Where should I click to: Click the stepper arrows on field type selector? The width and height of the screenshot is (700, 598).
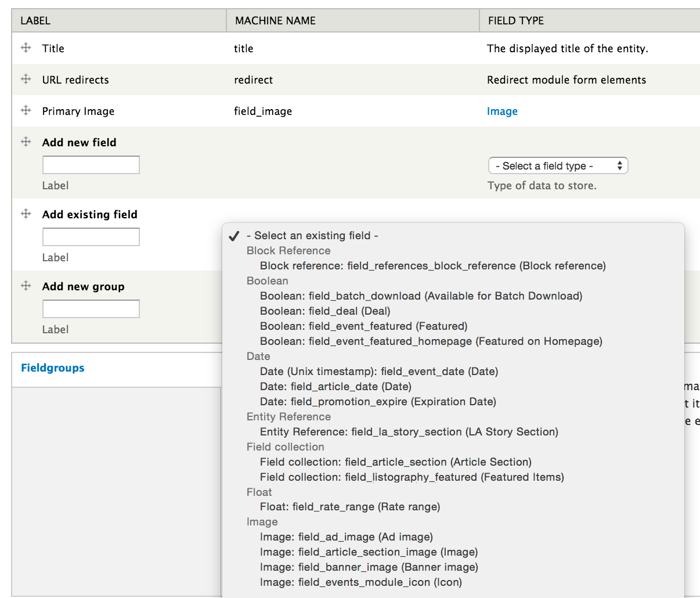(620, 165)
